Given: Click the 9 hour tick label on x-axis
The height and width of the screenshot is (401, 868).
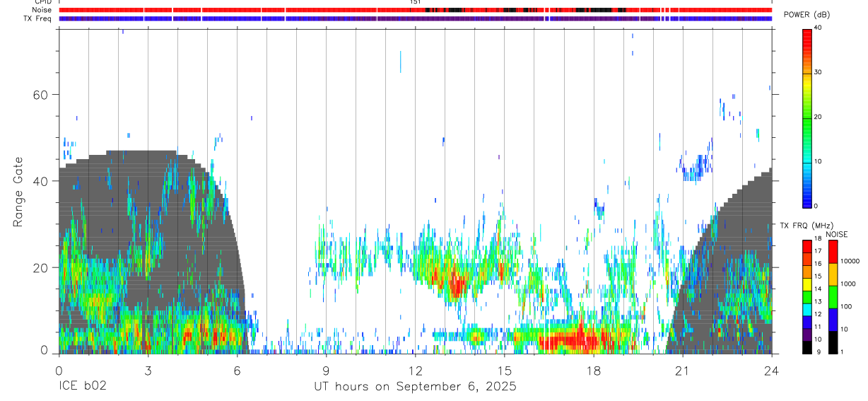Looking at the screenshot, I should (x=326, y=371).
